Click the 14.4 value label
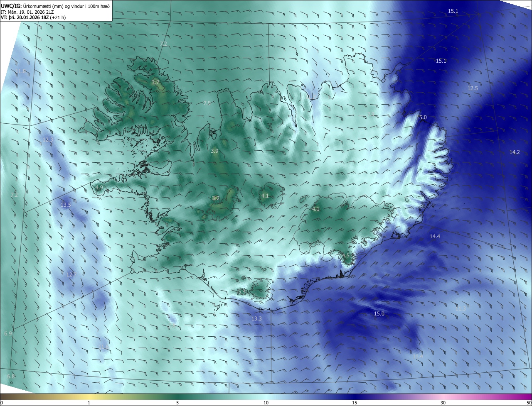The image size is (532, 406). (x=435, y=236)
